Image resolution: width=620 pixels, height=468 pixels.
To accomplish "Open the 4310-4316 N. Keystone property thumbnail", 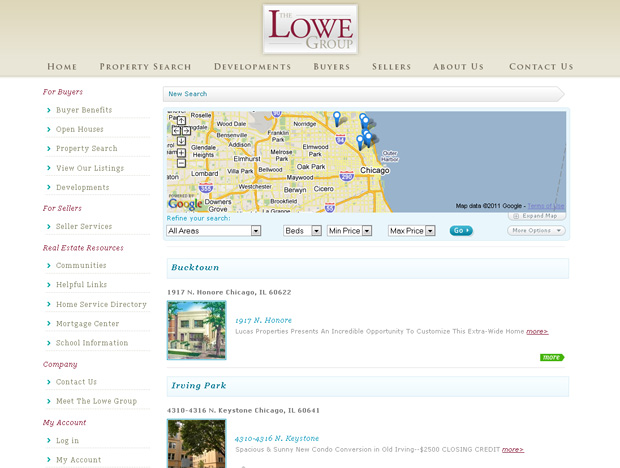I will (x=197, y=443).
